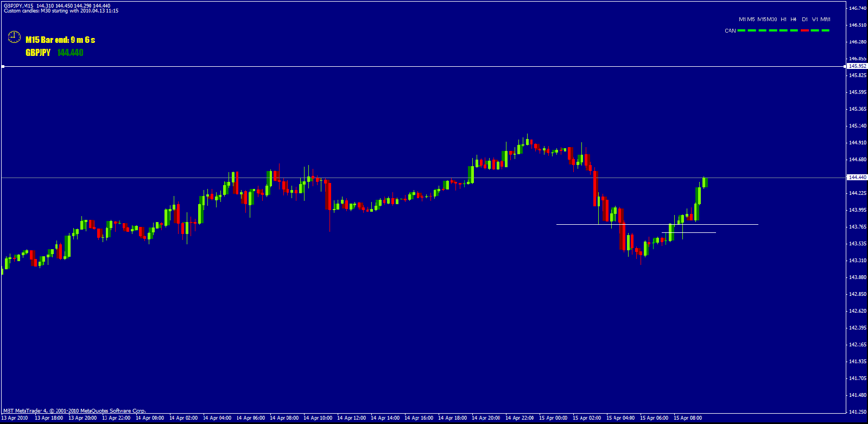
Task: Click the 144.440 current price axis tag
Action: pos(857,178)
